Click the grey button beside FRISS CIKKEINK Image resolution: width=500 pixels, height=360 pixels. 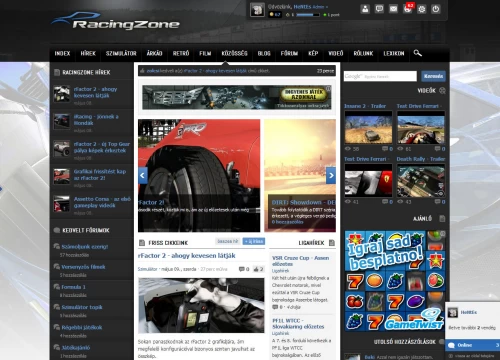tap(228, 241)
